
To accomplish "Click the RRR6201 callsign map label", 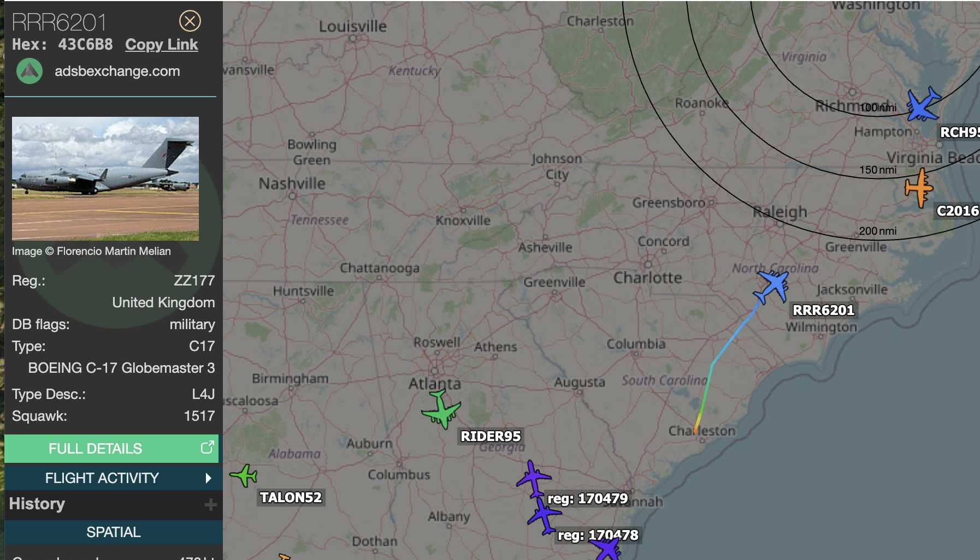I will 823,310.
